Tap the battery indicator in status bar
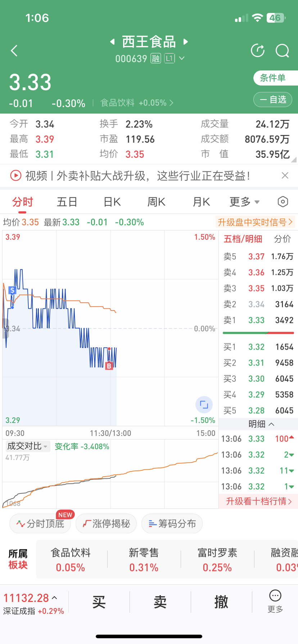Viewport: 298px width, 644px height. (276, 18)
